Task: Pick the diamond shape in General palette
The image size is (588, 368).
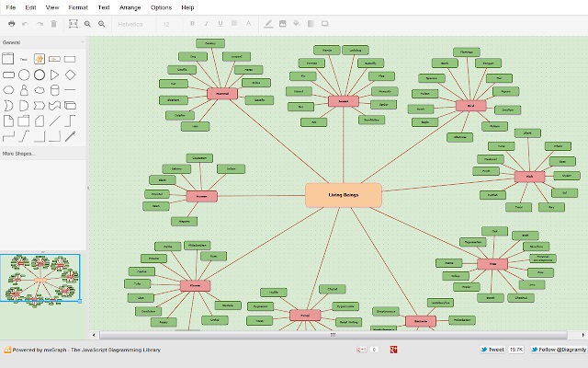Action: (70, 75)
